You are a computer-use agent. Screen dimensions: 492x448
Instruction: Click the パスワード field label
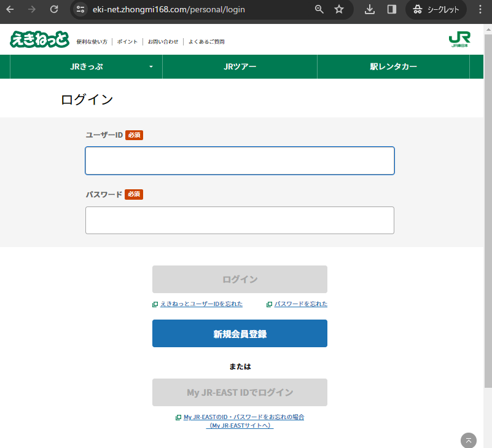tap(104, 194)
